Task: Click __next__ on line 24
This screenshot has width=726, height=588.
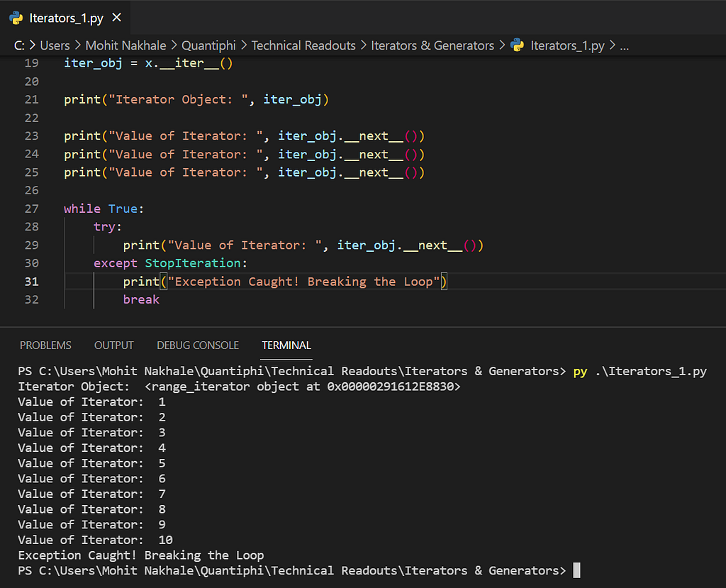Action: click(x=374, y=155)
